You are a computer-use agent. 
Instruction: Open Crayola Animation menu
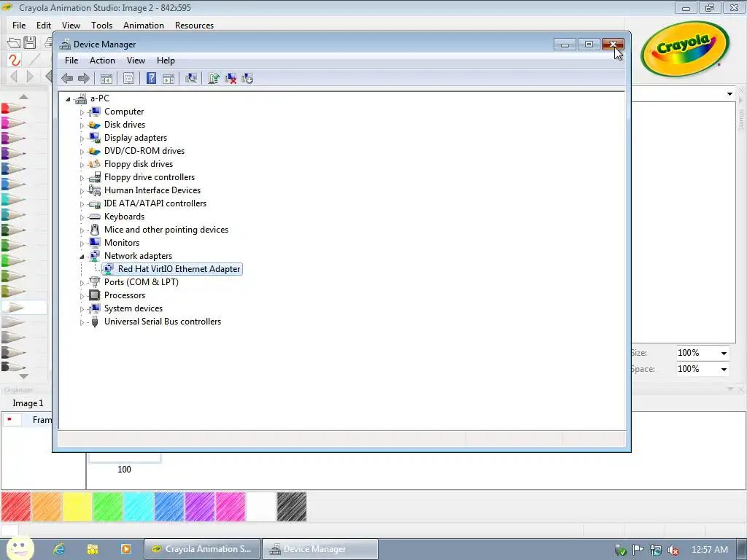144,26
